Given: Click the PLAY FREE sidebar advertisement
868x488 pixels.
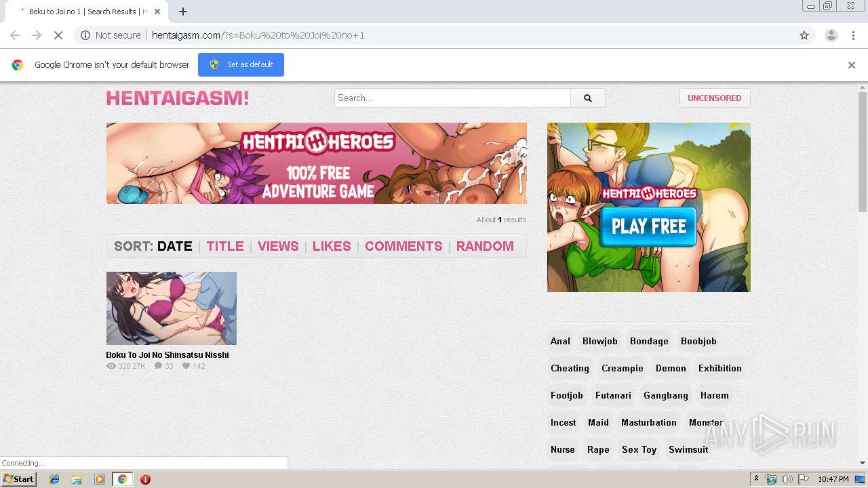Looking at the screenshot, I should (x=649, y=207).
